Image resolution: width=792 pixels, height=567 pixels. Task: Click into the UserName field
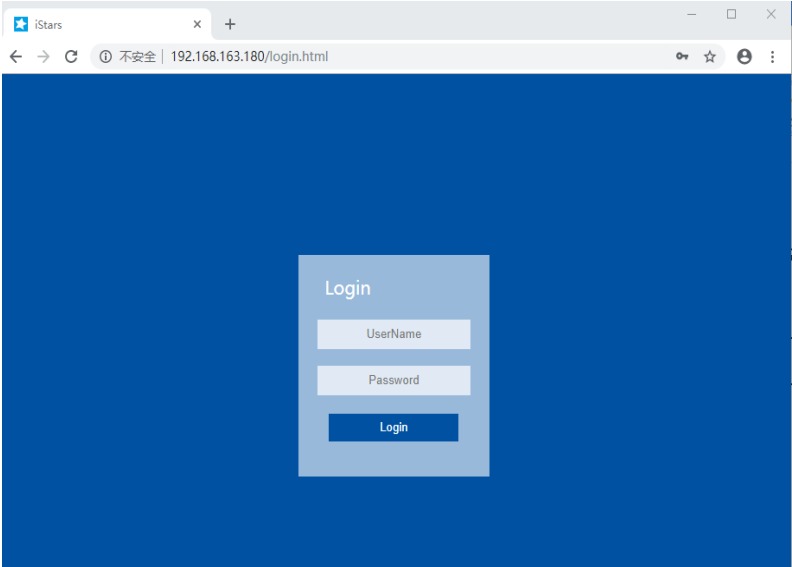[394, 334]
